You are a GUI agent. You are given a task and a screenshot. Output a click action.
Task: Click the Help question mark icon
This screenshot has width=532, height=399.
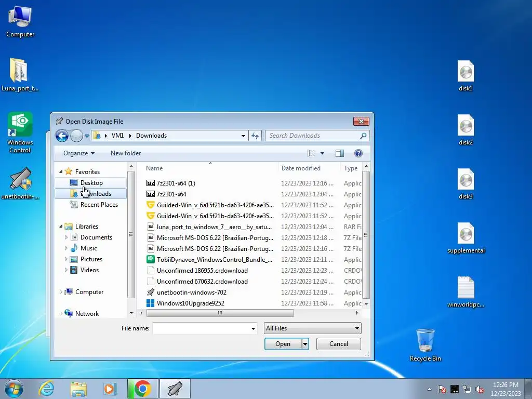[x=358, y=153]
